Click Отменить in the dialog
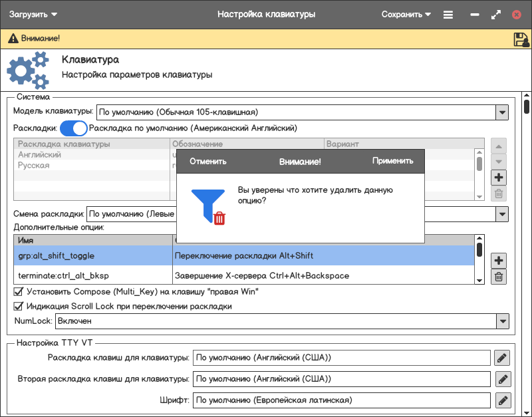This screenshot has width=532, height=417. tap(208, 161)
